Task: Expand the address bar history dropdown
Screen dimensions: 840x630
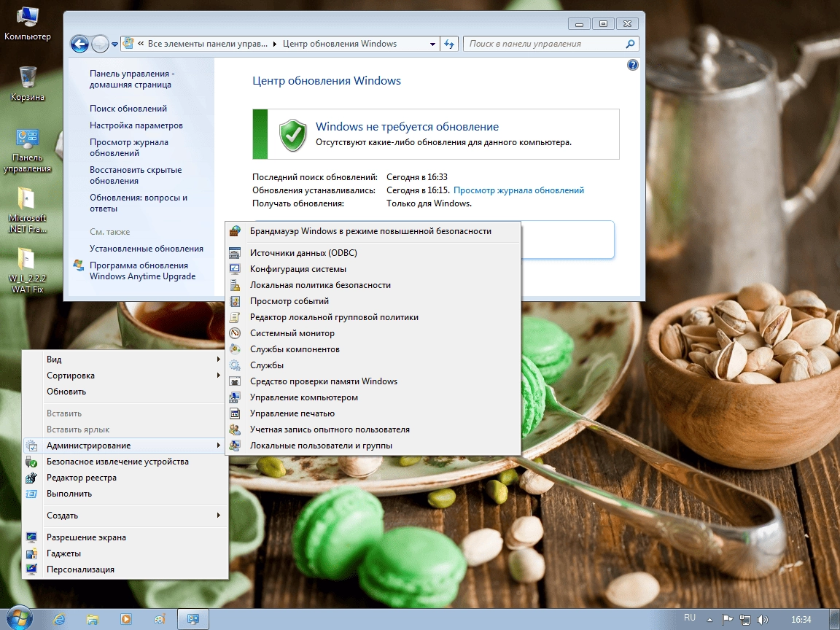Action: pyautogui.click(x=432, y=44)
